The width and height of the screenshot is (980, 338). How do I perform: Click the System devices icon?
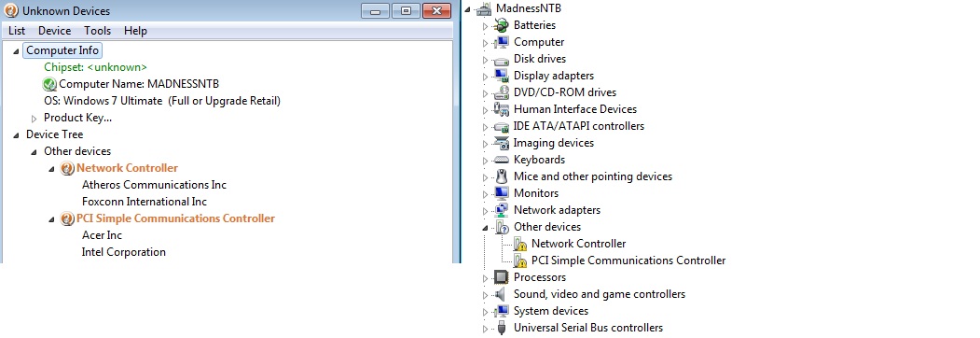[x=502, y=311]
